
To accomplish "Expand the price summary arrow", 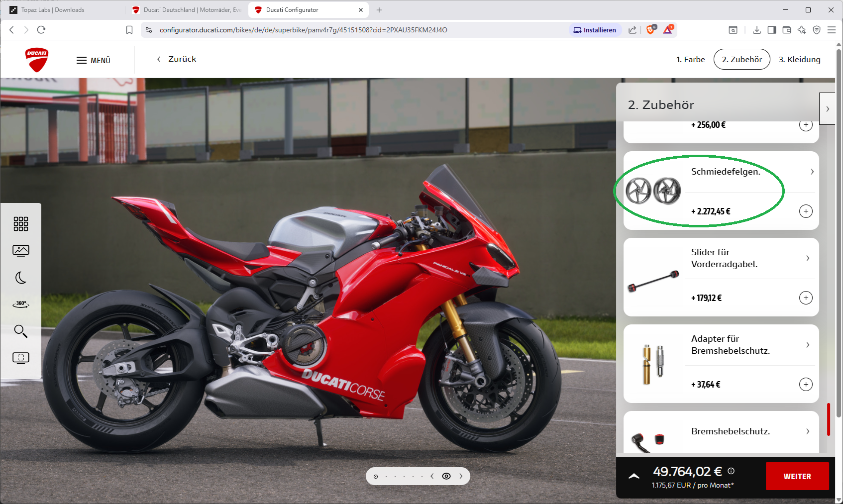I will [x=633, y=476].
